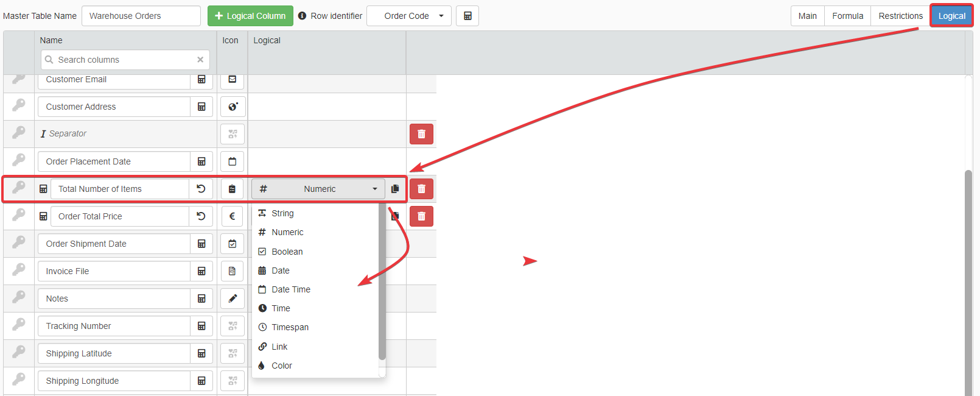Click the Master Table Name input field

141,16
